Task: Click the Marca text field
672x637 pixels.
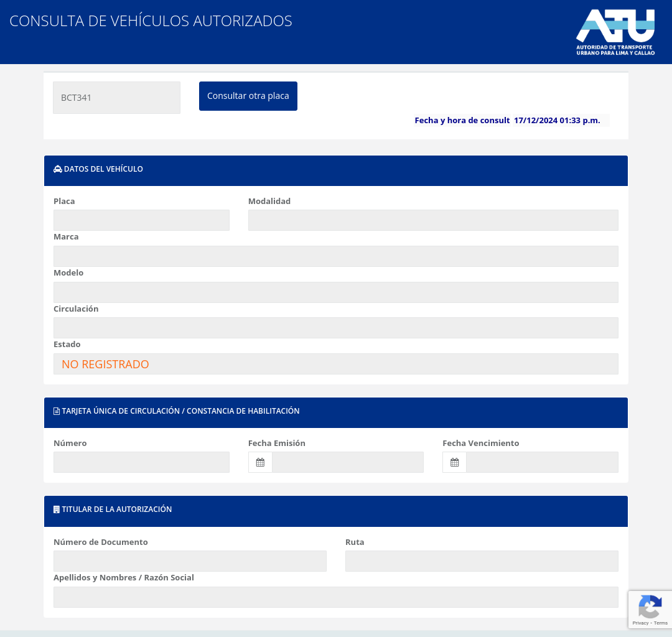Action: 336,256
